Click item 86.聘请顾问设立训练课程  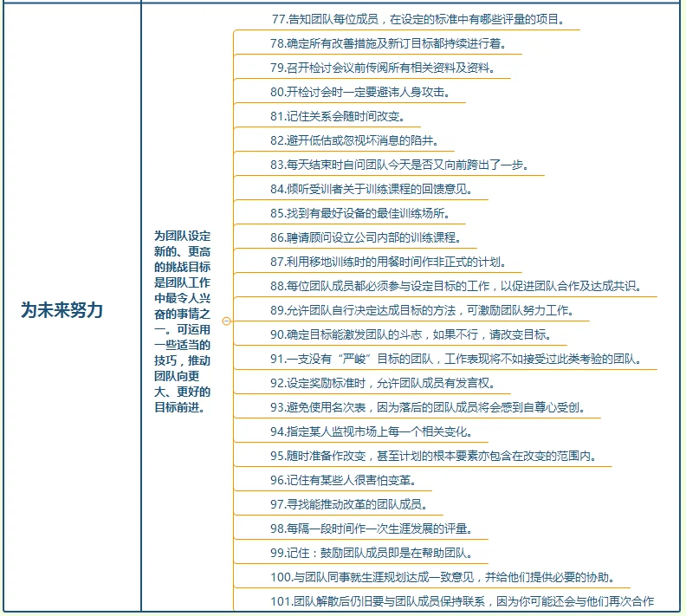(x=366, y=237)
